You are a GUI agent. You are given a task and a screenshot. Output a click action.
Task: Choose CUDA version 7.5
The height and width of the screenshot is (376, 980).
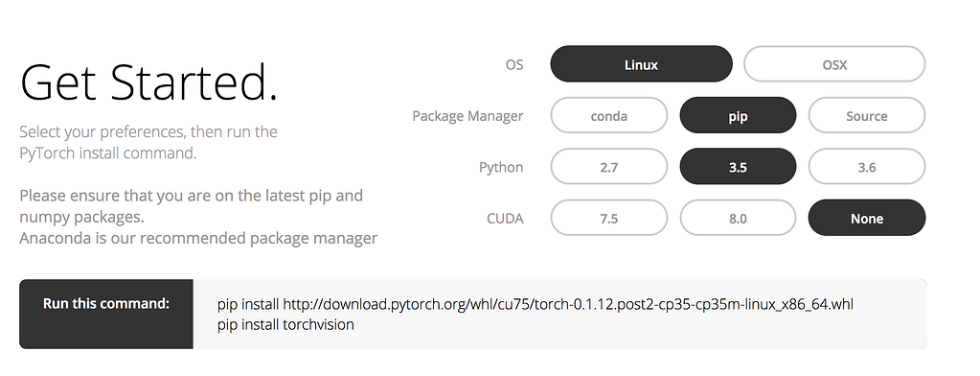coord(608,219)
